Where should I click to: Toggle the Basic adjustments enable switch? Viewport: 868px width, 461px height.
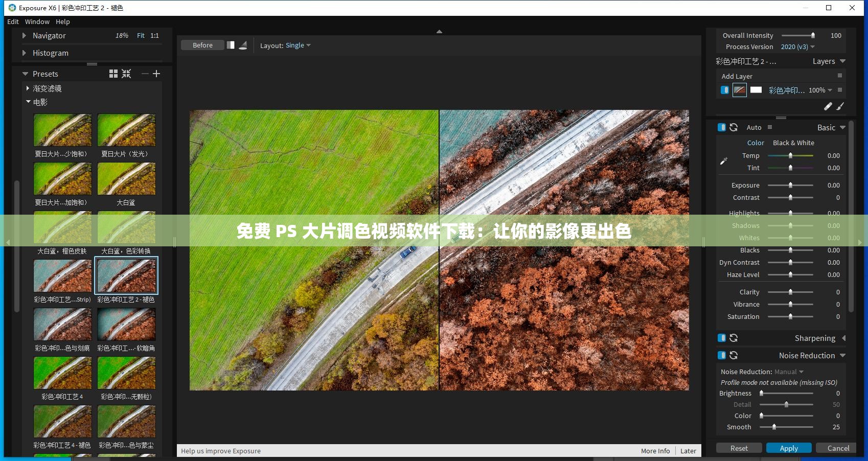point(722,127)
